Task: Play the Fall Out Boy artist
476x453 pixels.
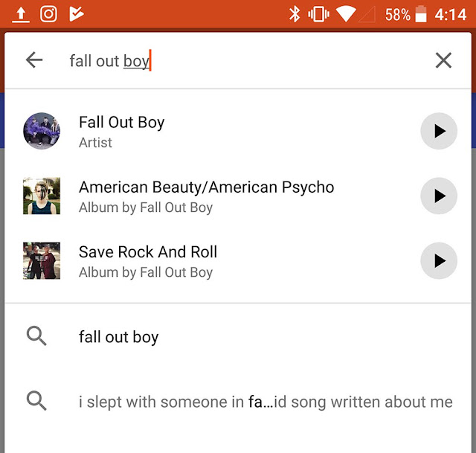Action: pos(439,131)
